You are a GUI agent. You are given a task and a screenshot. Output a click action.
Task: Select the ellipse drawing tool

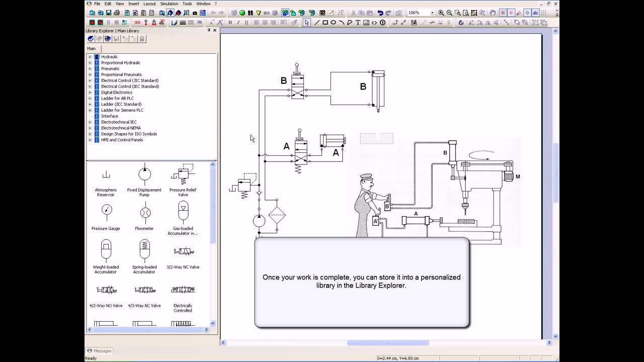pos(333,23)
